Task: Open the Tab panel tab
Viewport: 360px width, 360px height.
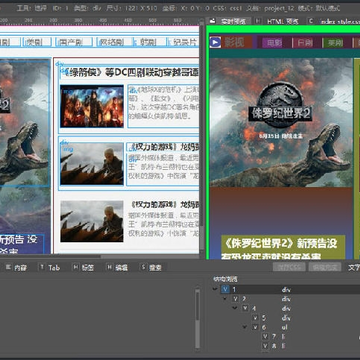Action: (54, 268)
